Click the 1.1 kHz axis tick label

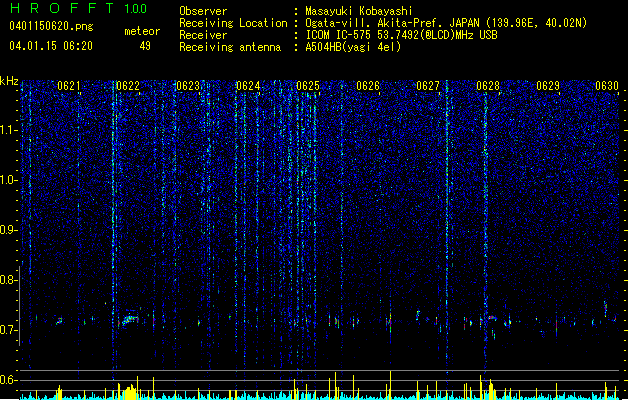pyautogui.click(x=9, y=131)
